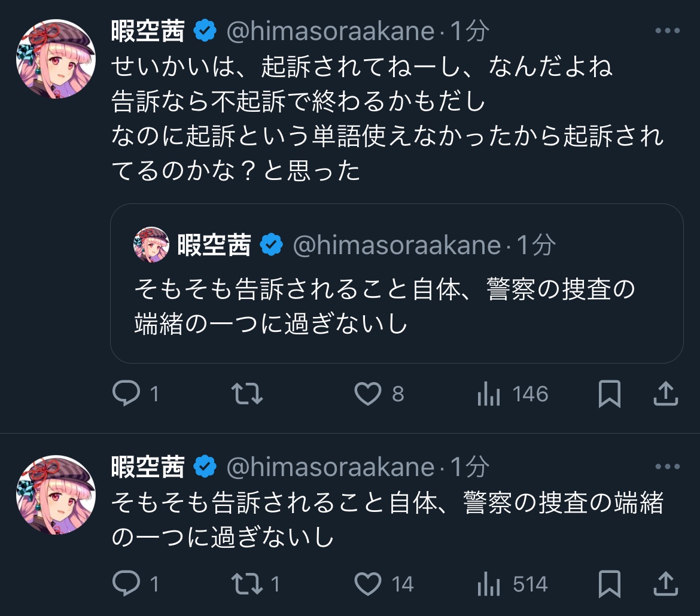Open the second tweet author's avatar
700x616 pixels.
[x=56, y=495]
